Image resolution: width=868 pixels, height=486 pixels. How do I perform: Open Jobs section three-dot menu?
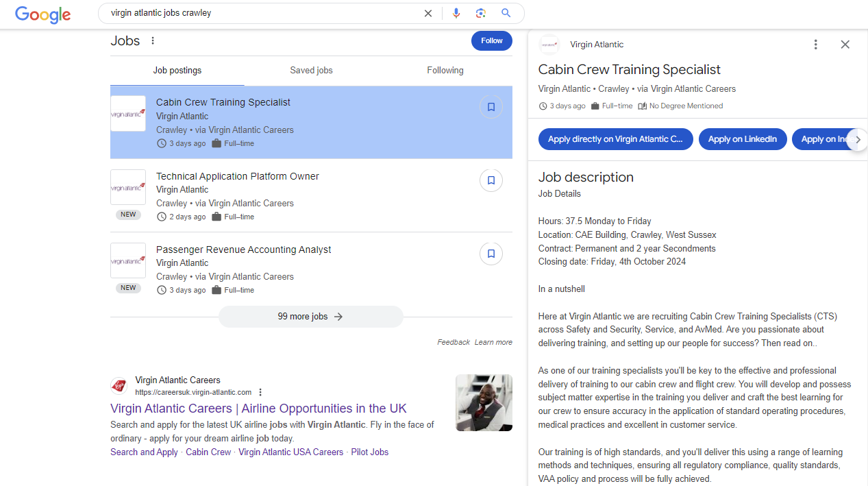[153, 41]
